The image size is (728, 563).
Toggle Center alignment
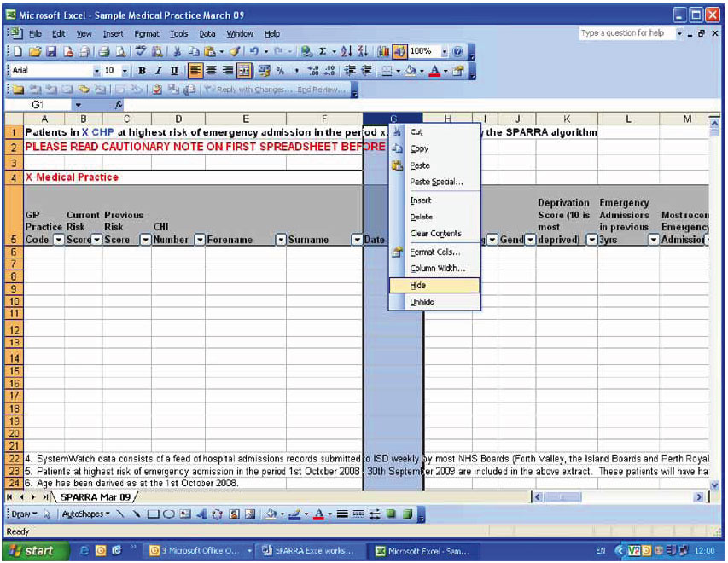212,71
